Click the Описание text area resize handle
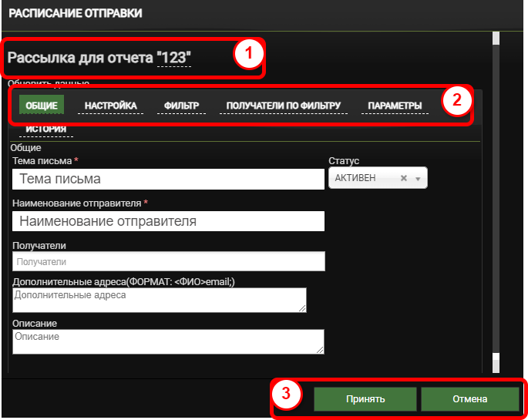 coord(320,350)
